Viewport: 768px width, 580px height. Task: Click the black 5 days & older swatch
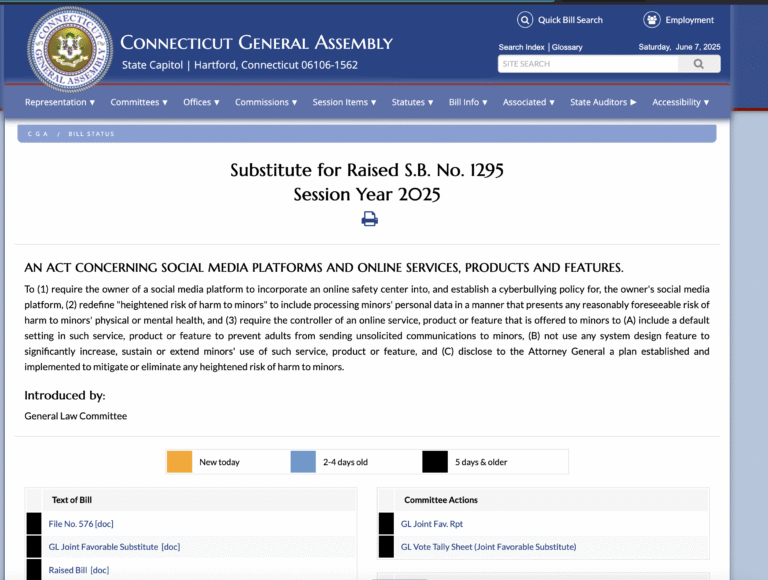pyautogui.click(x=435, y=462)
